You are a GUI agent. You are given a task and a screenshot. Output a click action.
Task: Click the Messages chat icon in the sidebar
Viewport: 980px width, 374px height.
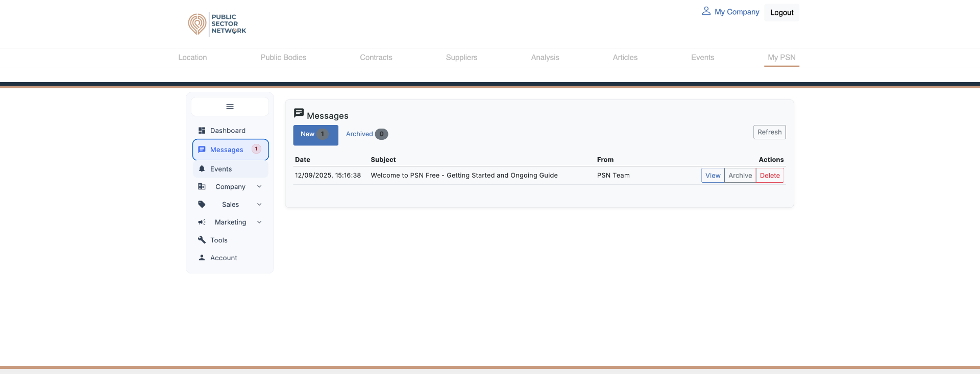[x=202, y=149]
